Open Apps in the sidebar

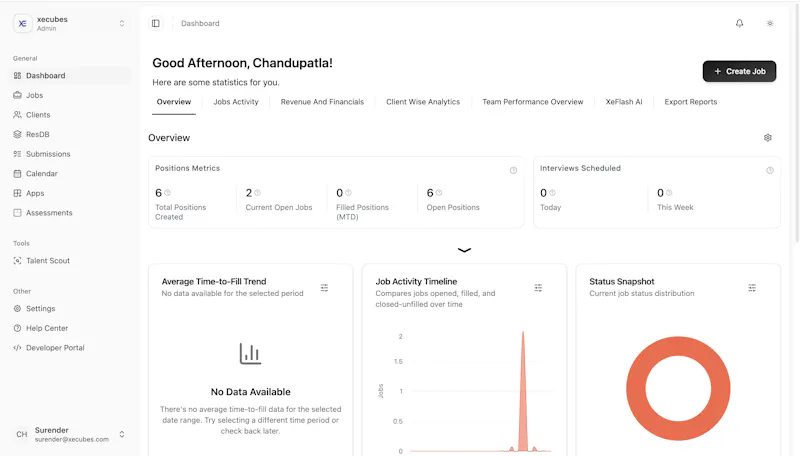click(71, 193)
